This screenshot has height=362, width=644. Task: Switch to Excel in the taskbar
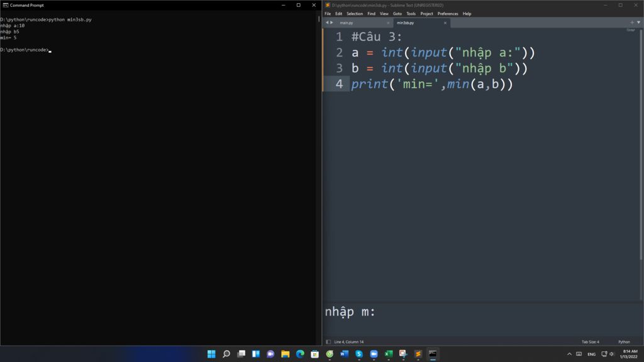click(x=389, y=354)
